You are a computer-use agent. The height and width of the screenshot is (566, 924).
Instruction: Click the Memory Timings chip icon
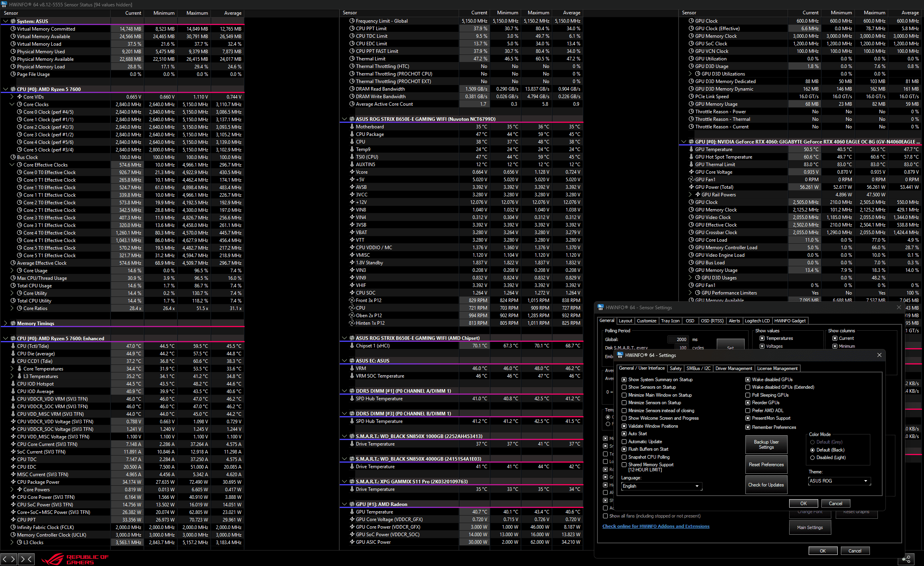point(13,323)
